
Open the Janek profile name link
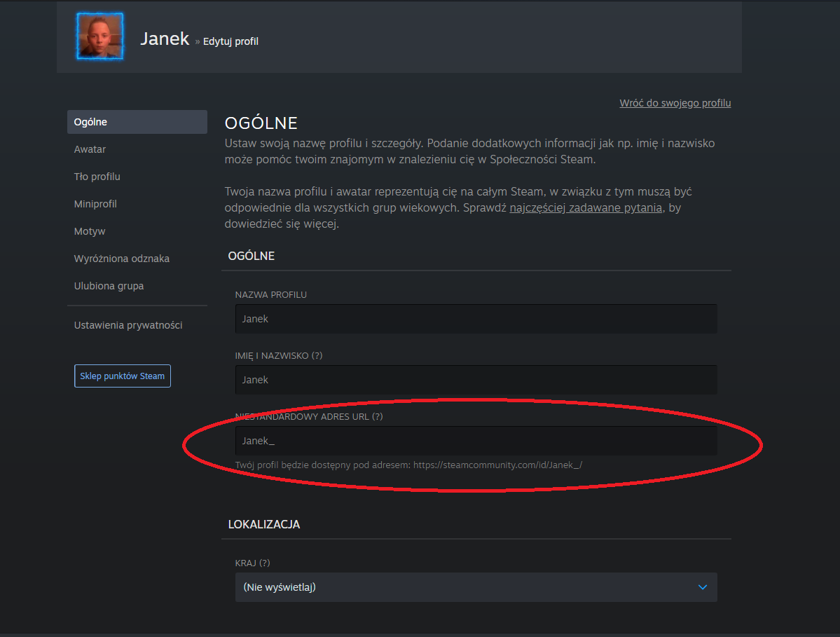click(x=165, y=39)
